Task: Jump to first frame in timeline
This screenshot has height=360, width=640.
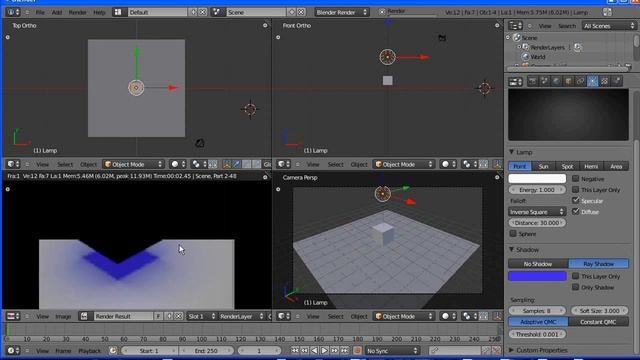Action: pos(295,351)
